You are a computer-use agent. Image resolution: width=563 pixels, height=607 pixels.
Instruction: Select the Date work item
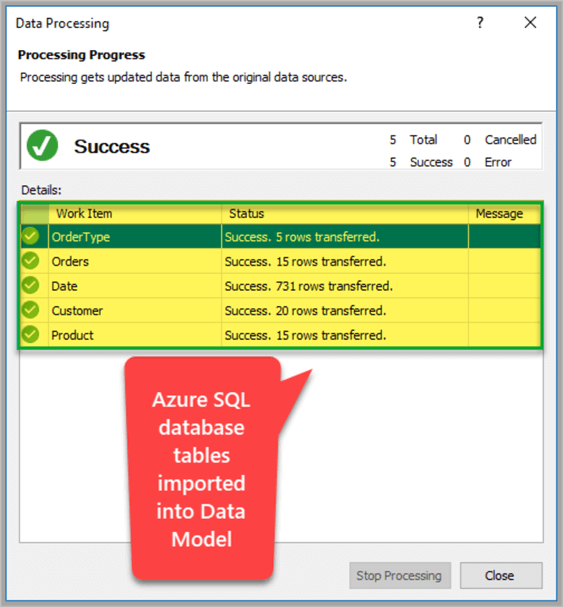64,286
